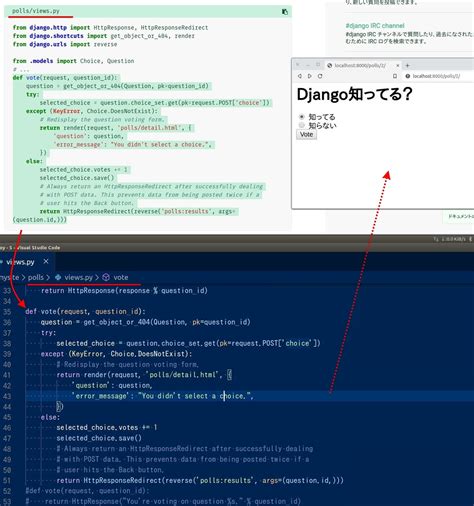Click line 46 selected_choice.votes += 1

click(107, 427)
